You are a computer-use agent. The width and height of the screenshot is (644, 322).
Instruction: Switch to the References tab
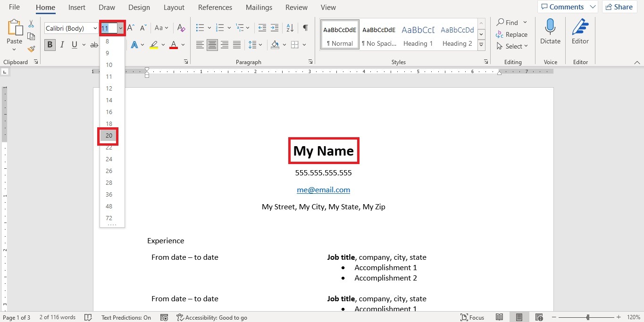pyautogui.click(x=215, y=8)
